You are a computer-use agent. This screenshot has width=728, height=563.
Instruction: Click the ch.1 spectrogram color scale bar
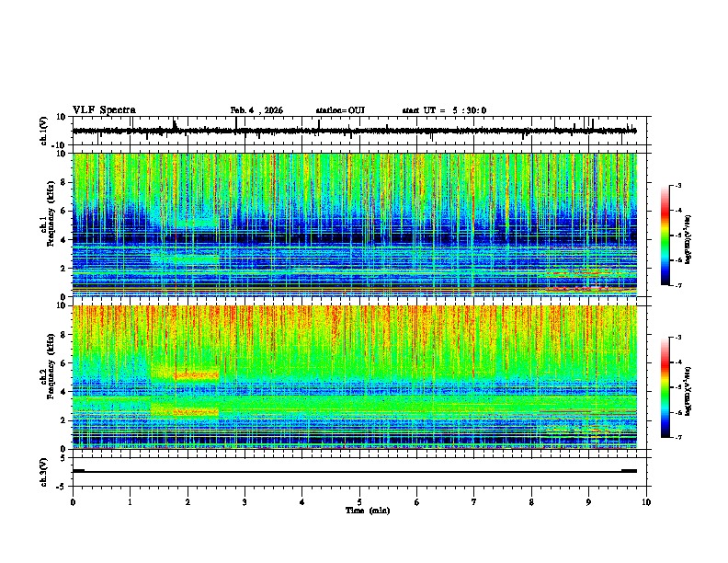(x=665, y=236)
